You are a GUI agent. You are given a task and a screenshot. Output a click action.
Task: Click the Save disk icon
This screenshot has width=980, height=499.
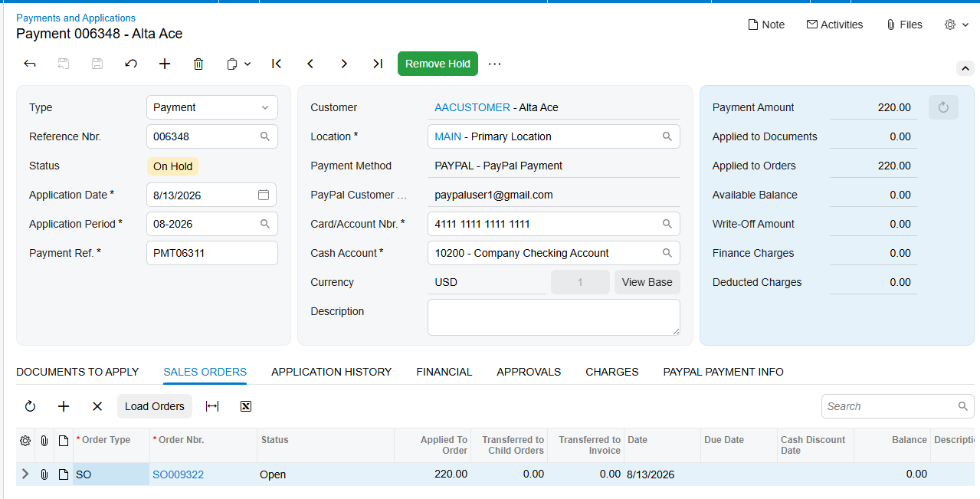pyautogui.click(x=97, y=64)
